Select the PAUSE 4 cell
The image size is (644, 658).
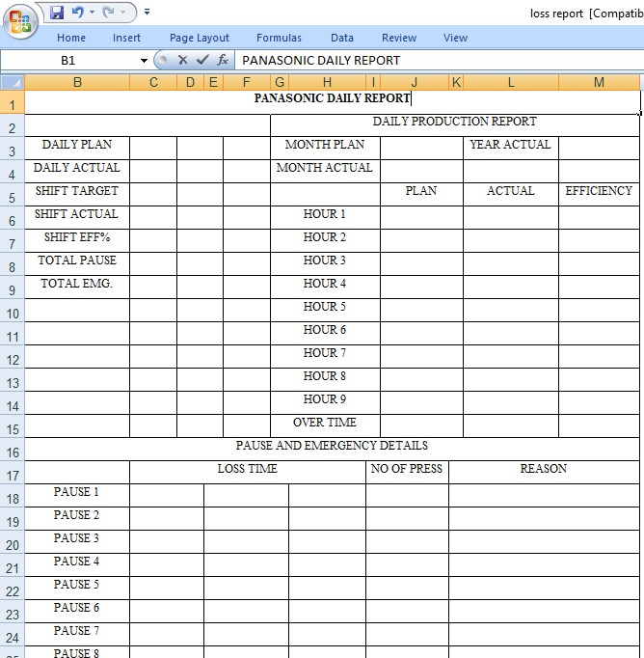coord(77,564)
